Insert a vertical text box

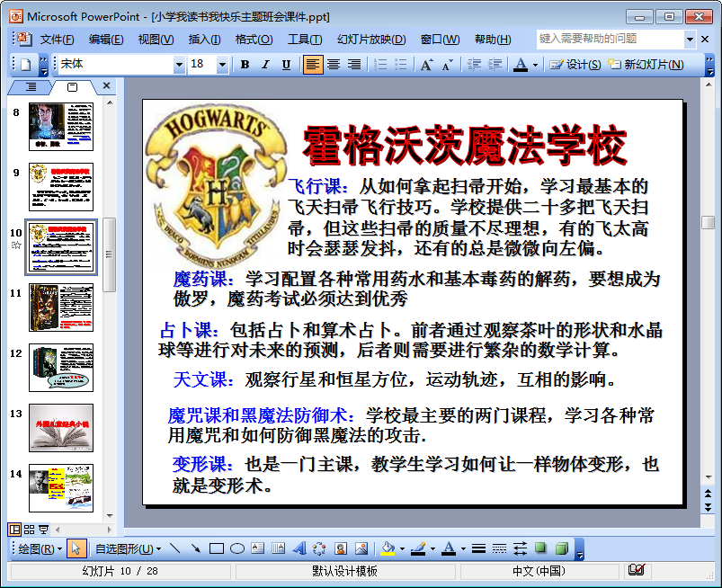coord(278,548)
